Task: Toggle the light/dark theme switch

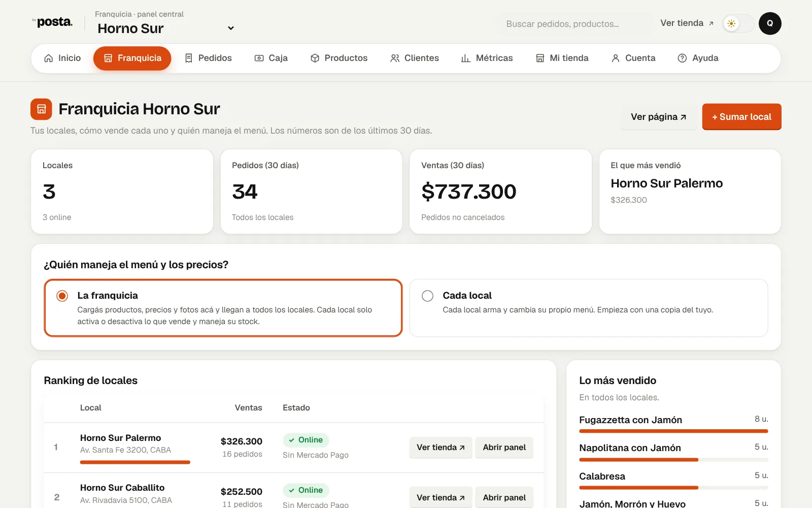Action: pos(738,23)
